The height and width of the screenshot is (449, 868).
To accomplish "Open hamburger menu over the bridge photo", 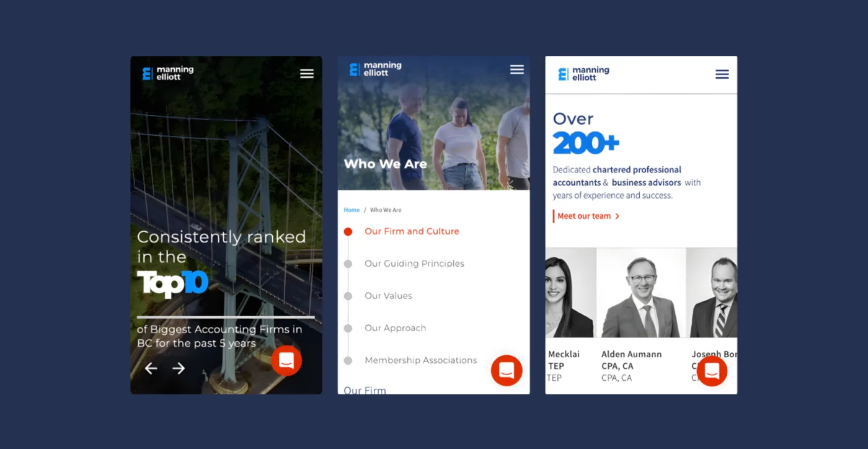I will 307,74.
